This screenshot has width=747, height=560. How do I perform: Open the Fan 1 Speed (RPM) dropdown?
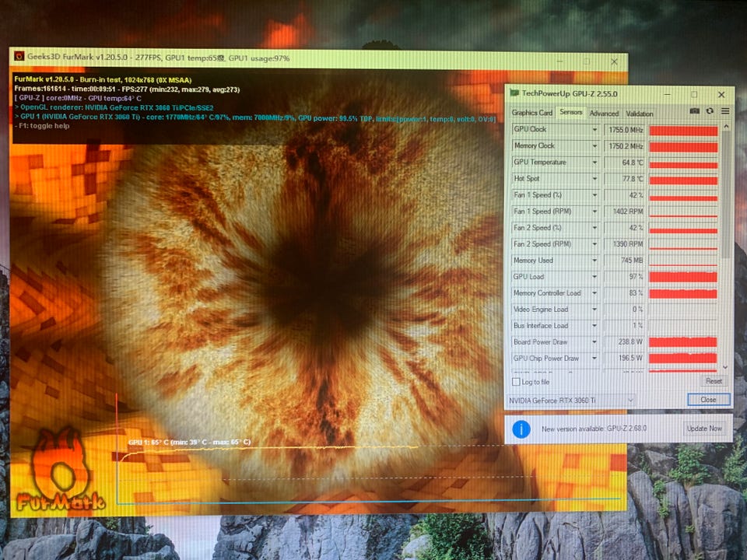(594, 212)
